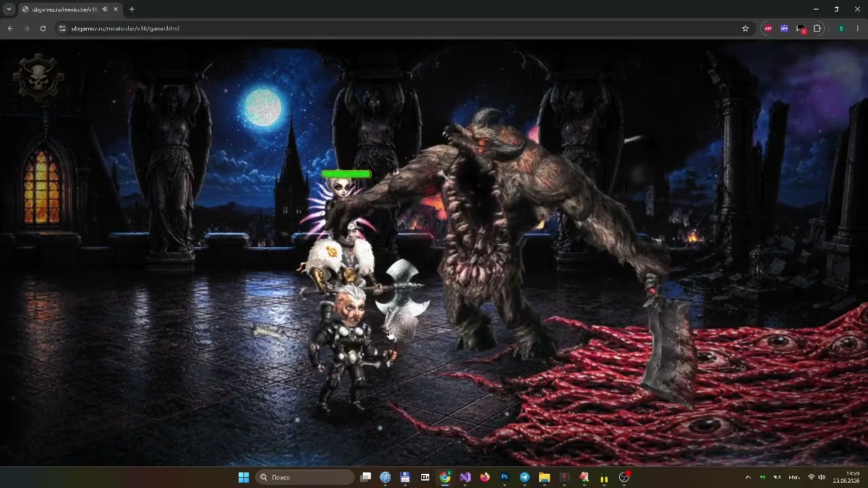Open a new browser tab
Screen dimensions: 868x488
(x=132, y=9)
